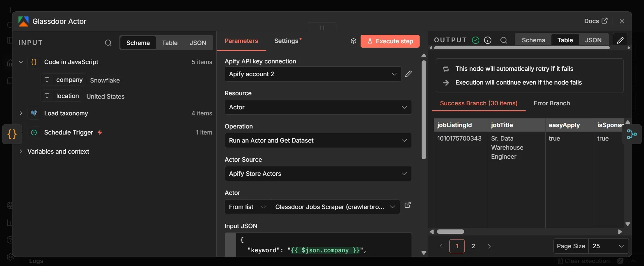This screenshot has width=644, height=266.
Task: Change the From list mode dropdown
Action: (248, 207)
